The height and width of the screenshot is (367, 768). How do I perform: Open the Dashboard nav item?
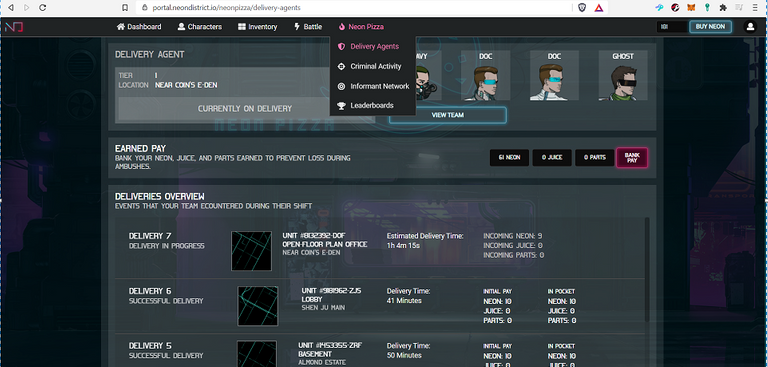[139, 26]
